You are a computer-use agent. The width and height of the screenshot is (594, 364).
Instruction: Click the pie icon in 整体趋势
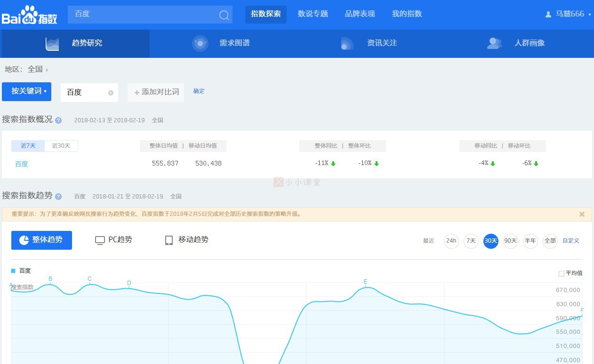24,240
